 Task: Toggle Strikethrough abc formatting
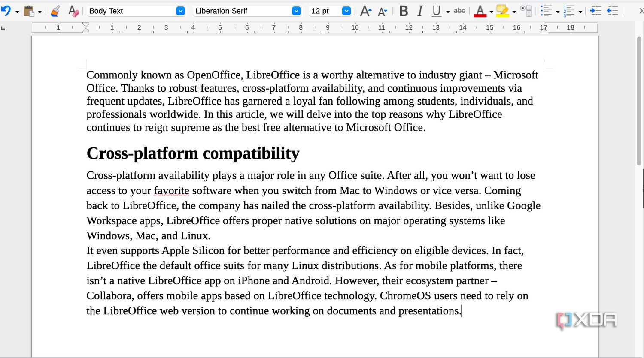click(459, 11)
